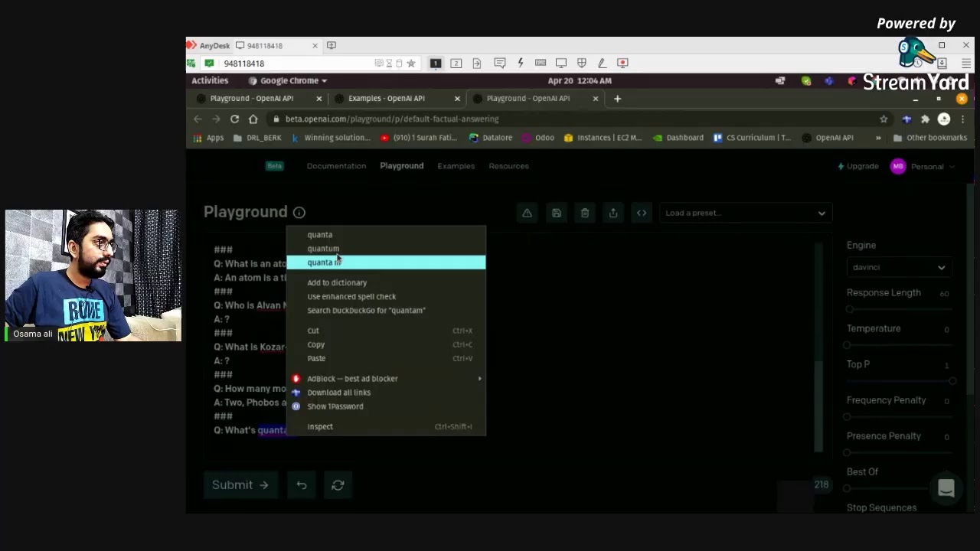Open Documentation nav link

click(336, 166)
